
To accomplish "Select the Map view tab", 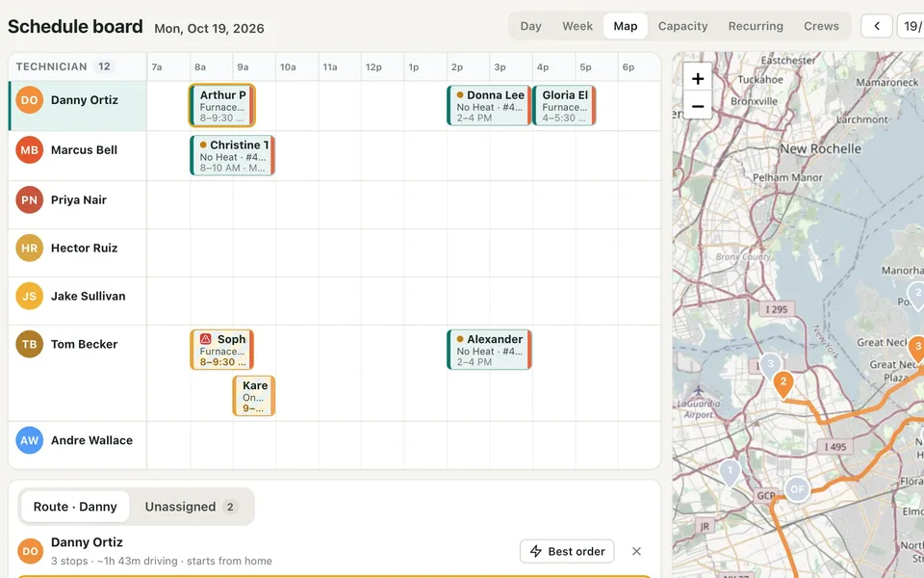I will tap(626, 26).
